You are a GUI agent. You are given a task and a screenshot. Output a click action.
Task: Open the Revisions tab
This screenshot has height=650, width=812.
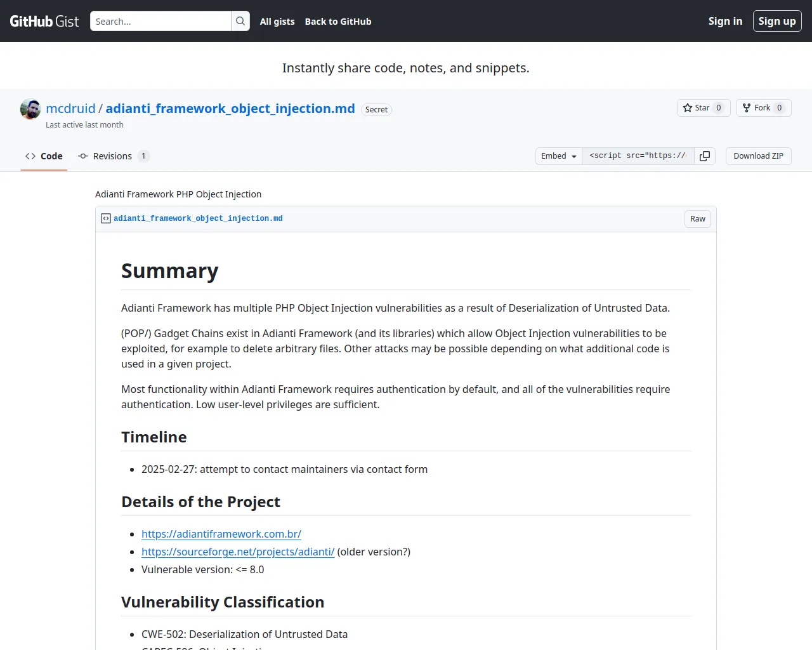coord(113,156)
